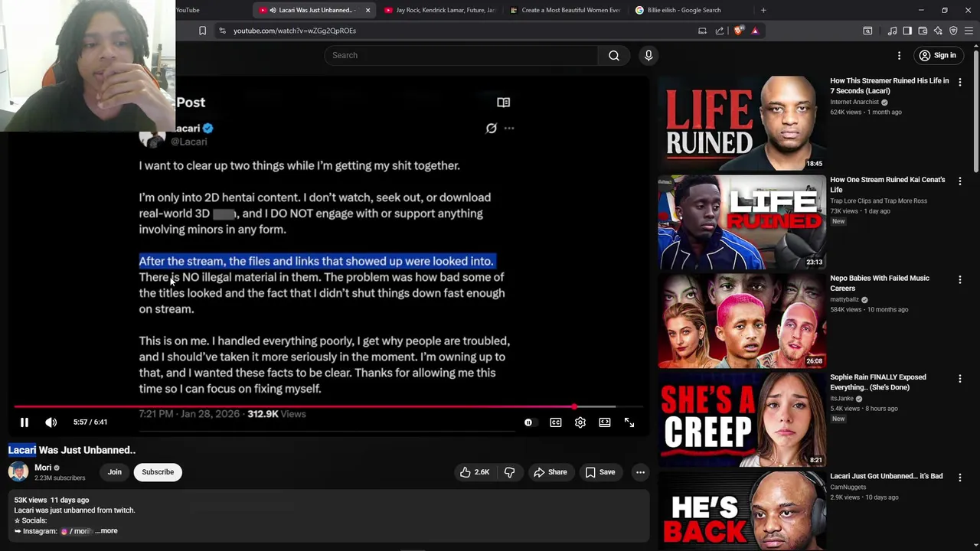Expand the description with ...more
Image resolution: width=980 pixels, height=551 pixels.
point(106,531)
